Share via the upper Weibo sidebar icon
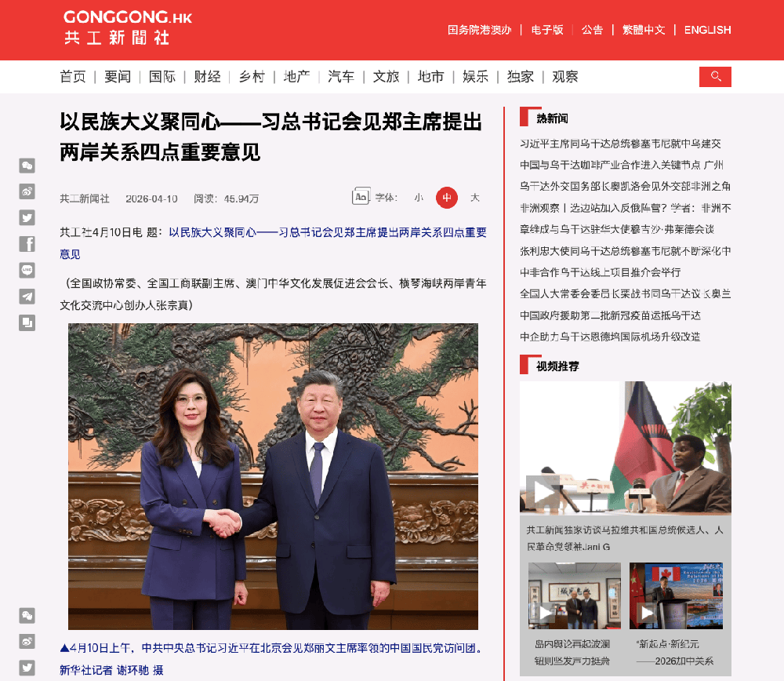This screenshot has height=681, width=784. click(27, 191)
